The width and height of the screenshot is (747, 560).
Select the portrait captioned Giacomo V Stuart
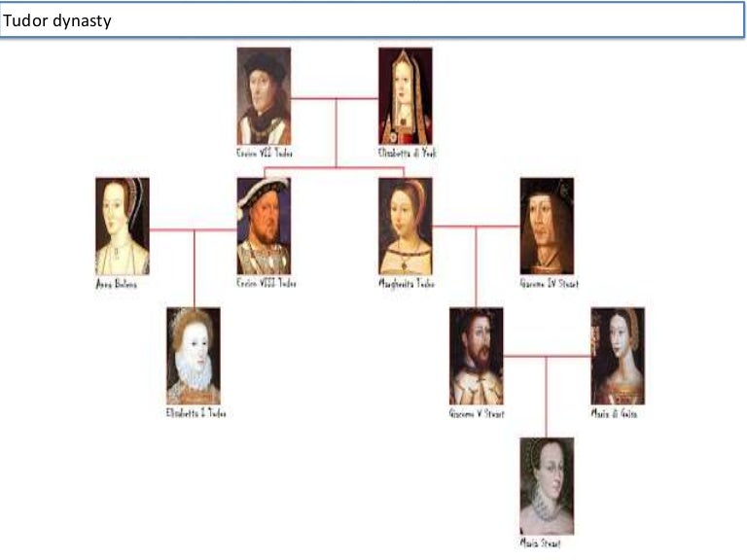[x=477, y=356]
